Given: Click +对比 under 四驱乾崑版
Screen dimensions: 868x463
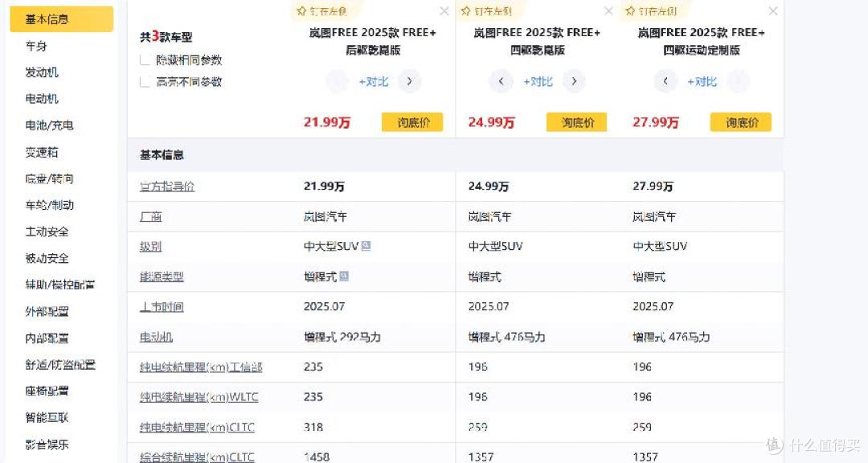Looking at the screenshot, I should [x=538, y=82].
